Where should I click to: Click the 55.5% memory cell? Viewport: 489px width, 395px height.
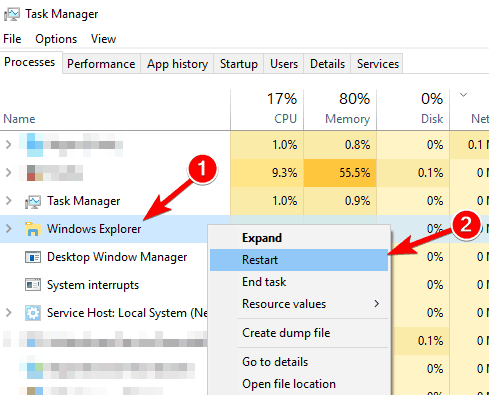(340, 173)
